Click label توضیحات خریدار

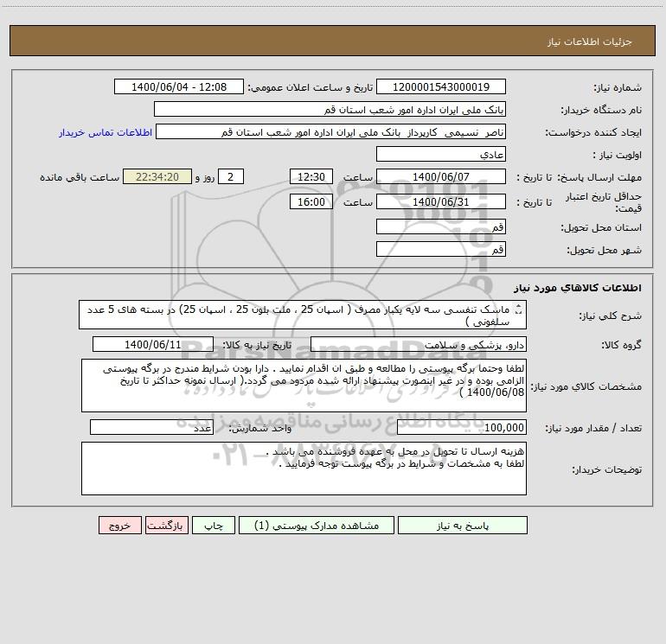(x=606, y=469)
